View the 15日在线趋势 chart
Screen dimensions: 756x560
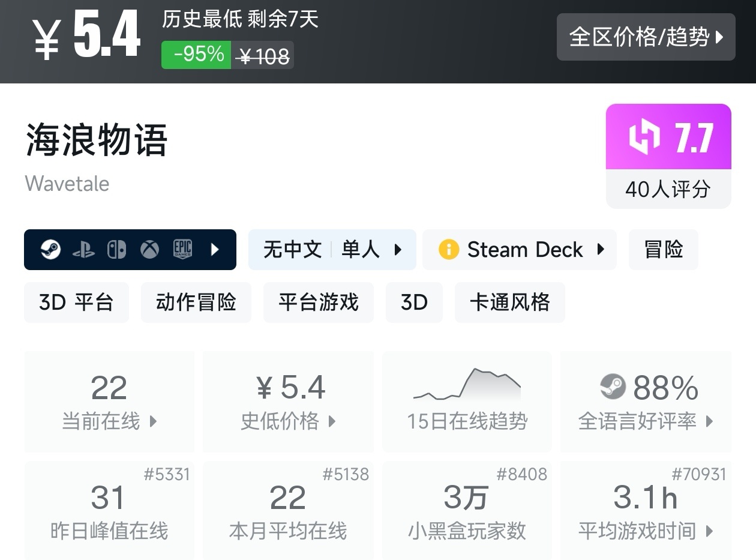(x=467, y=401)
